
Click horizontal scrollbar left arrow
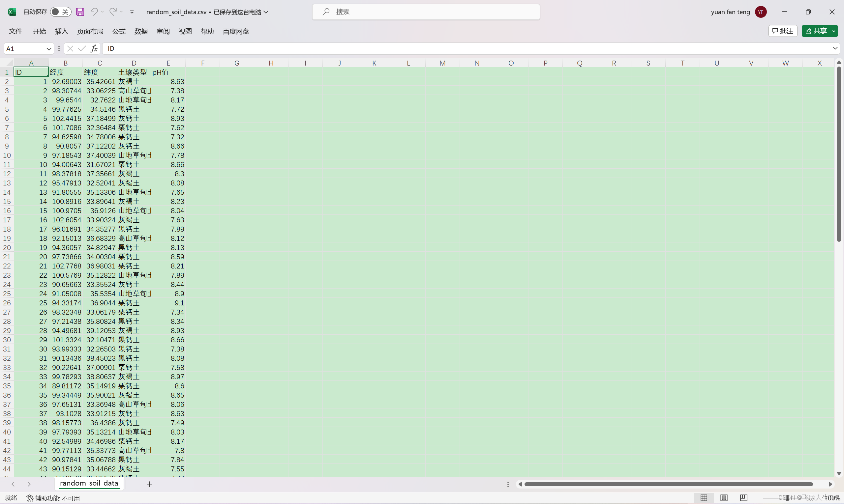(520, 484)
